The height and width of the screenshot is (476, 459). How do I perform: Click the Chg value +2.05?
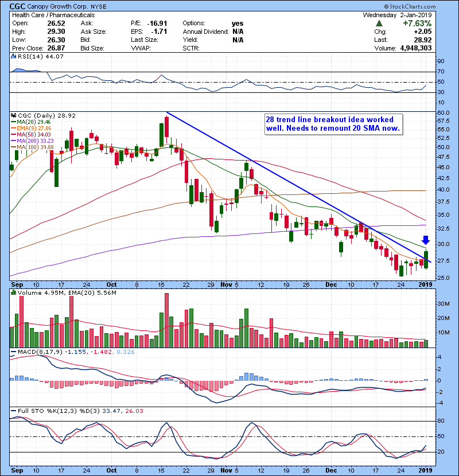point(422,32)
